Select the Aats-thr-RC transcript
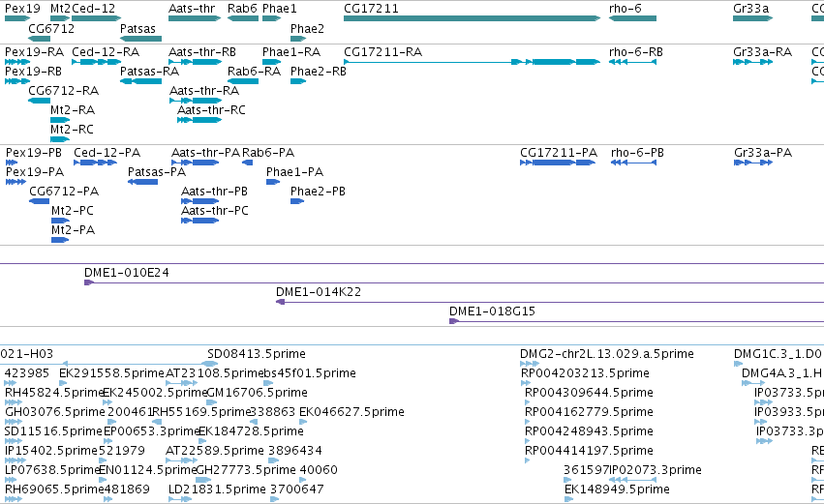This screenshot has height=504, width=824. (x=199, y=120)
